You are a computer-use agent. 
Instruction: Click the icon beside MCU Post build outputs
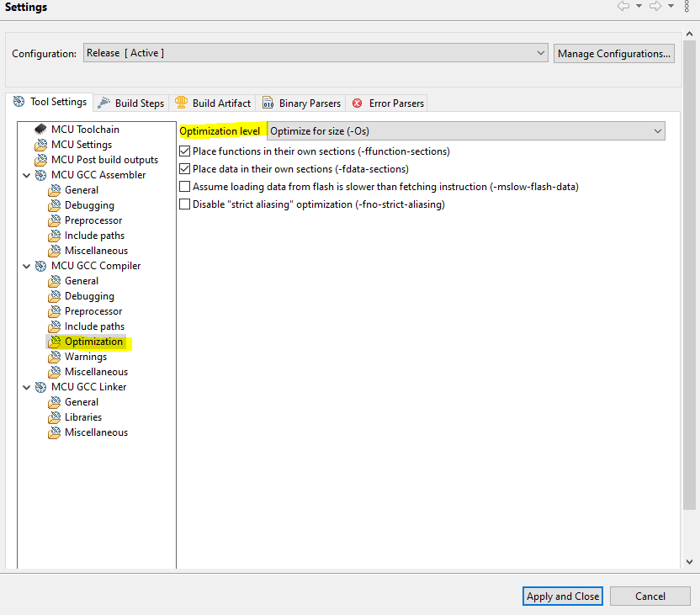(x=40, y=159)
